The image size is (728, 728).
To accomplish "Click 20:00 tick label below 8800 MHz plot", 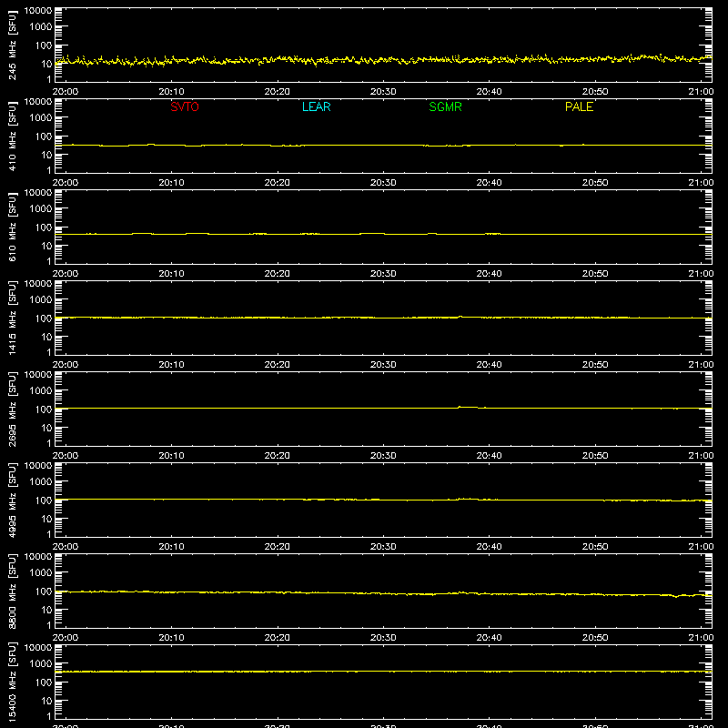I will pos(66,638).
